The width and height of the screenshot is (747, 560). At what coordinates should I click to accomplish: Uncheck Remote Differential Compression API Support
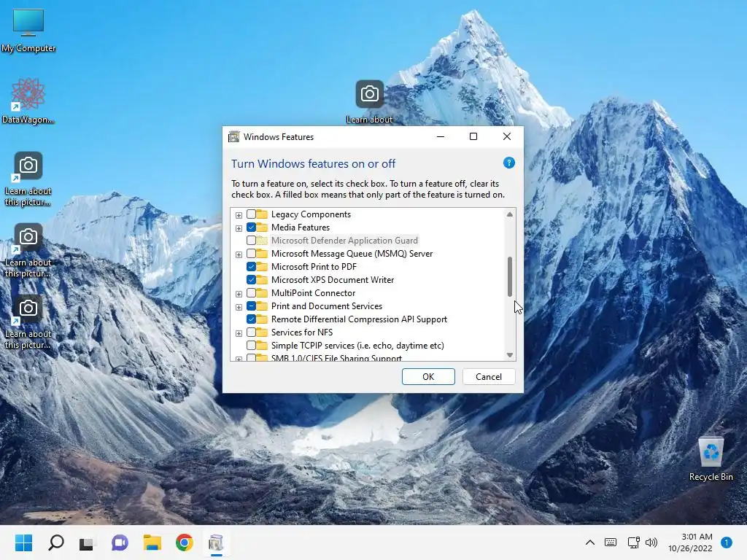(251, 319)
